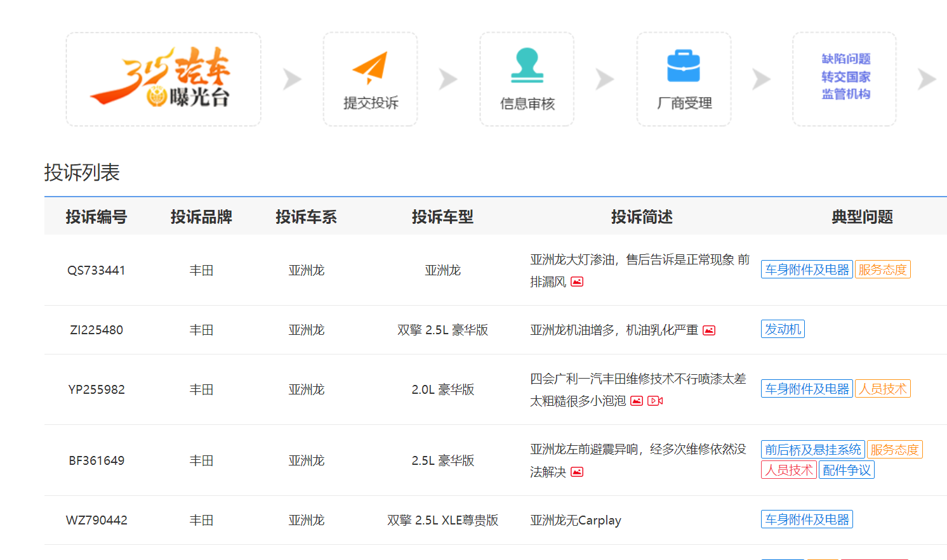Select 发动机 tag in ZI225480 row

(x=783, y=329)
